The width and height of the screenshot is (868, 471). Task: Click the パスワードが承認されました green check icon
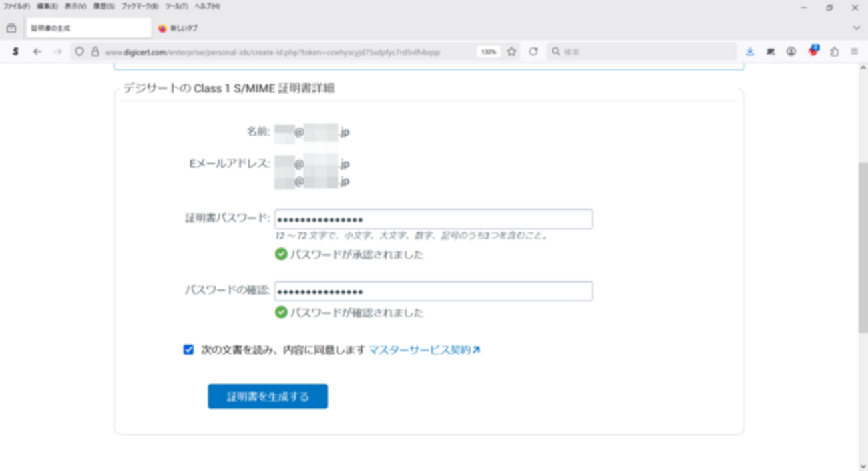281,254
